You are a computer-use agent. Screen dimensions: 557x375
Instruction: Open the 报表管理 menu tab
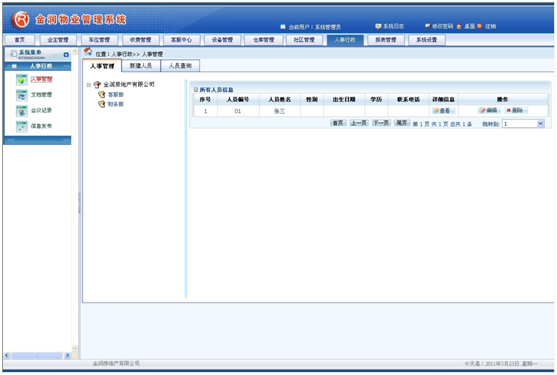pyautogui.click(x=386, y=40)
